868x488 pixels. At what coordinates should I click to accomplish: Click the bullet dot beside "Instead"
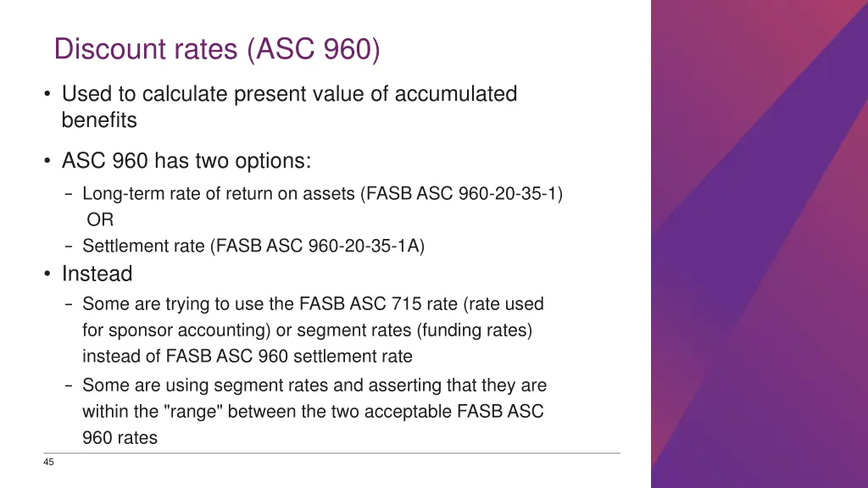48,275
